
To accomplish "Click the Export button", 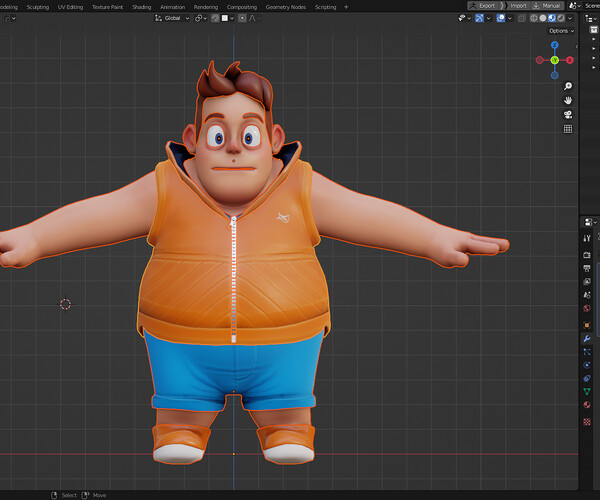I will click(483, 6).
